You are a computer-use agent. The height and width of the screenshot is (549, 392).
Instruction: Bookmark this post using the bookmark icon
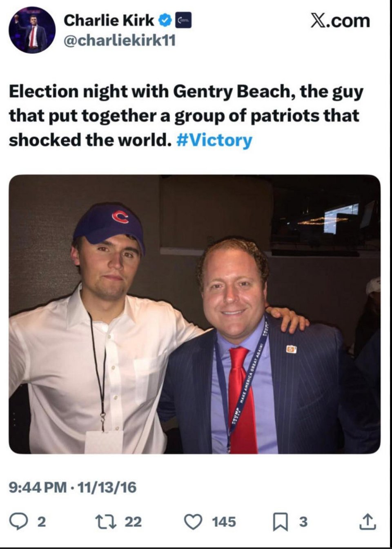pyautogui.click(x=281, y=522)
